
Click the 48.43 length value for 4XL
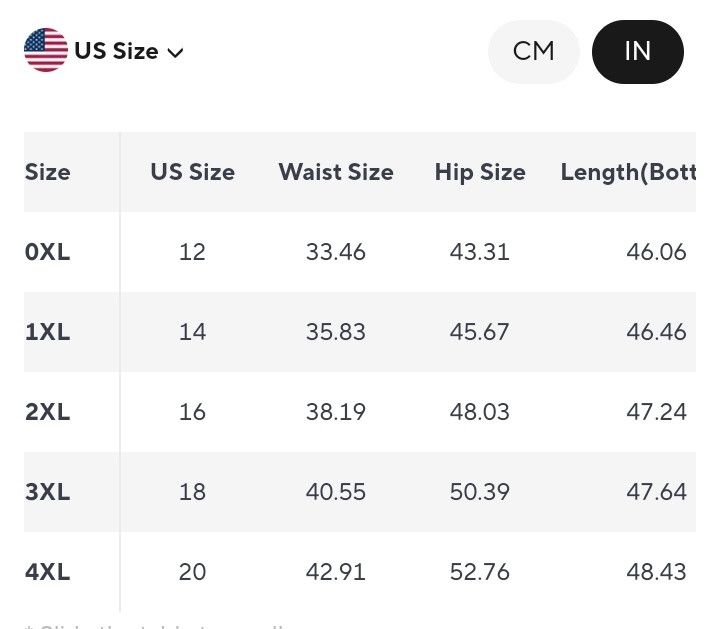[656, 572]
